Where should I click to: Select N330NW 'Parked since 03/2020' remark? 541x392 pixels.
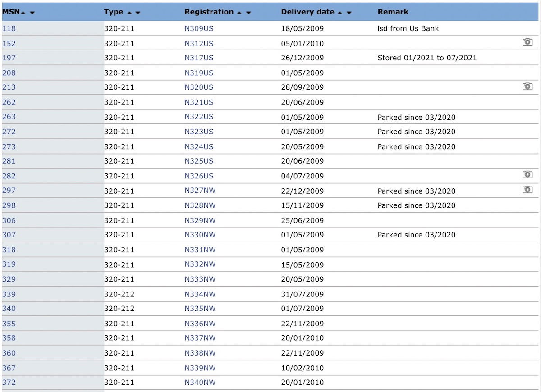point(416,234)
